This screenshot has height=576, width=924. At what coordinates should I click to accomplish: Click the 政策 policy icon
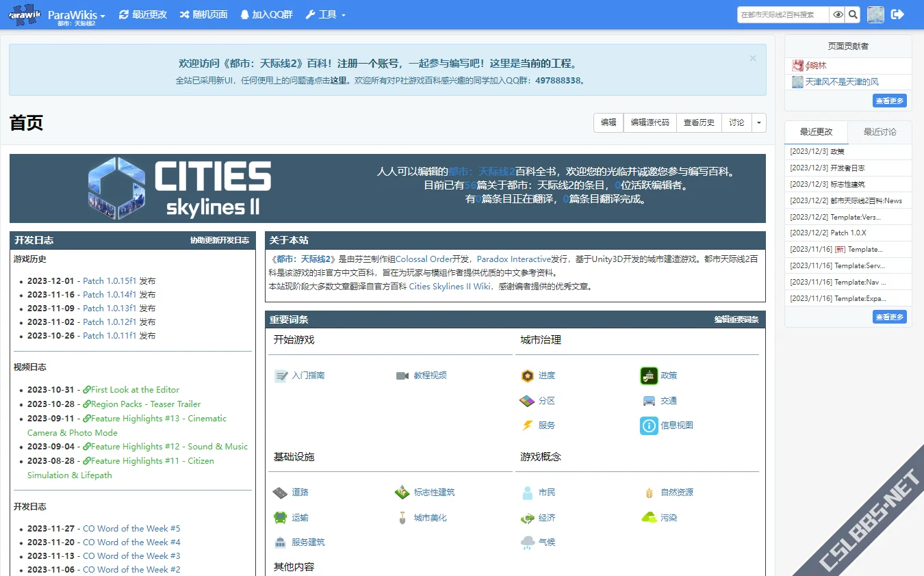pyautogui.click(x=649, y=376)
